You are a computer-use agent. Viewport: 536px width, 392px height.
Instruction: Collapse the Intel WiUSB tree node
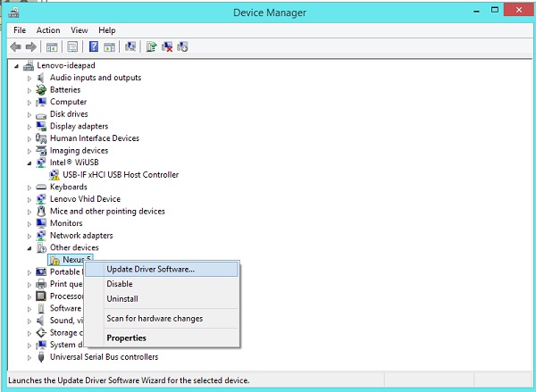pos(29,163)
